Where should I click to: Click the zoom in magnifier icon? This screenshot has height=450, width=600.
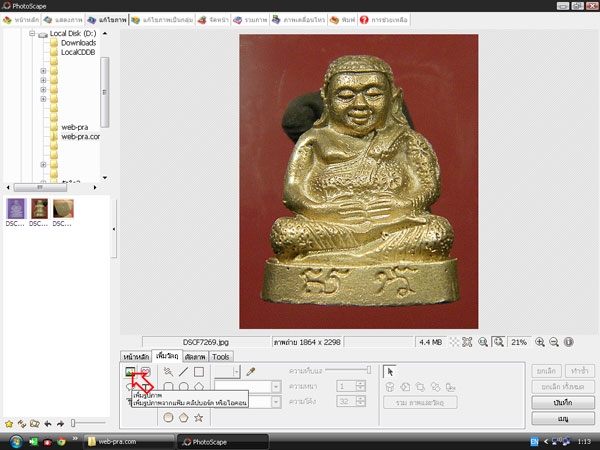540,342
